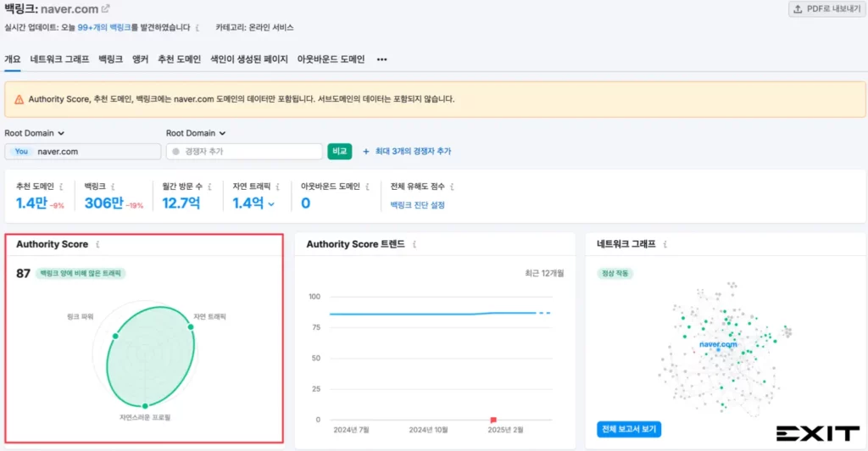The width and height of the screenshot is (868, 451).
Task: Expand the 자연 트래픽 1.4억 chevron
Action: 271,204
